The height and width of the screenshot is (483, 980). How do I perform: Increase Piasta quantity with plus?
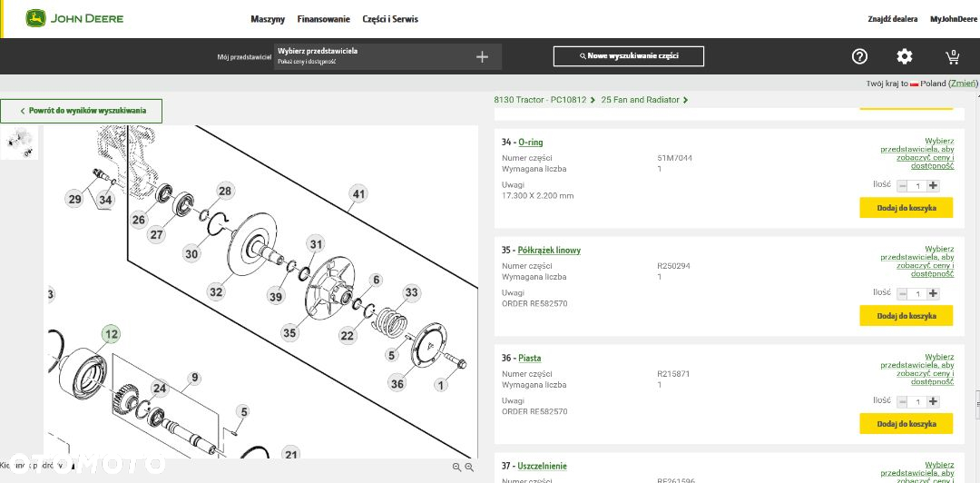pyautogui.click(x=933, y=401)
